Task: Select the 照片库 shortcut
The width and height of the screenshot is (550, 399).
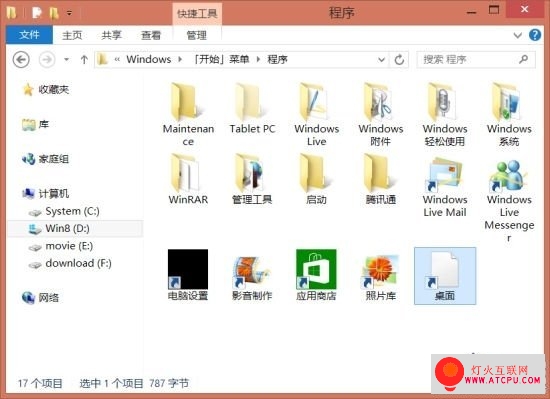Action: coord(381,277)
